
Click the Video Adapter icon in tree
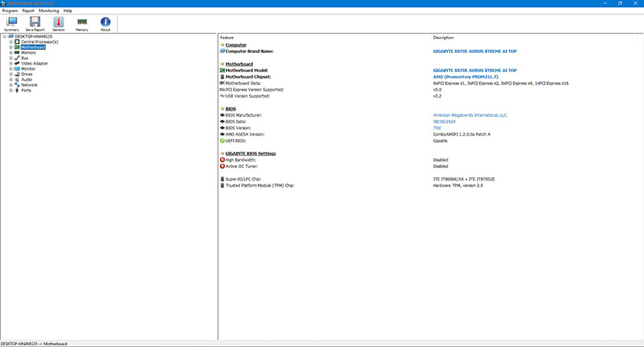tap(17, 63)
